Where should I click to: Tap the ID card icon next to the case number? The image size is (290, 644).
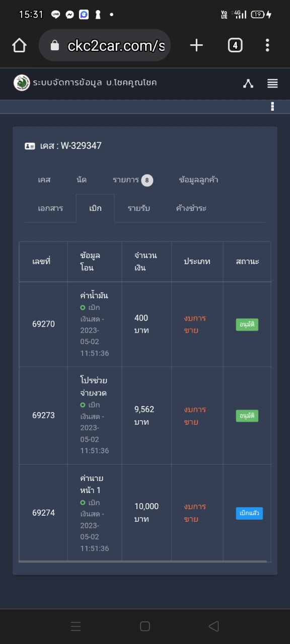(30, 146)
